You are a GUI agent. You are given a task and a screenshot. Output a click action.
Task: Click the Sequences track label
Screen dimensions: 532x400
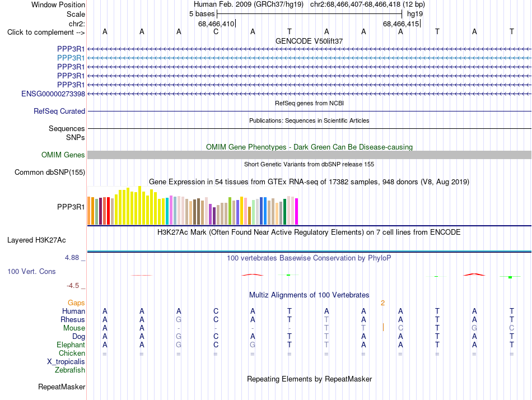coord(67,128)
